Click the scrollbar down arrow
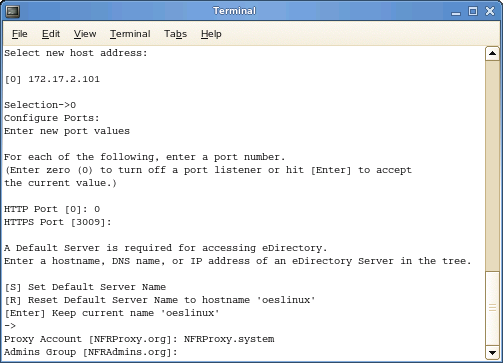Viewport: 504px width, 364px height. tap(492, 352)
